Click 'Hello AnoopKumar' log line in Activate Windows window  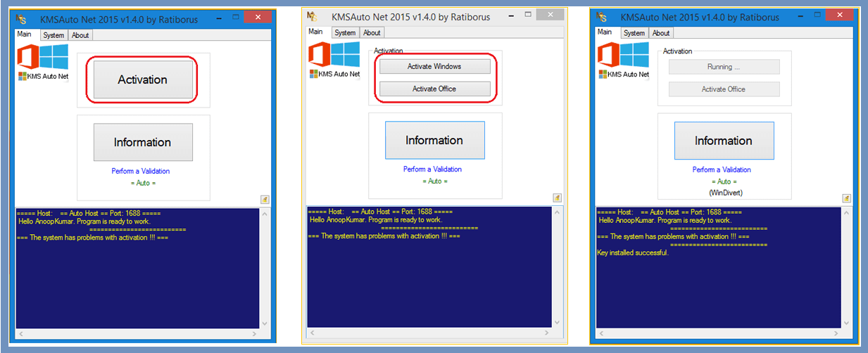point(375,219)
